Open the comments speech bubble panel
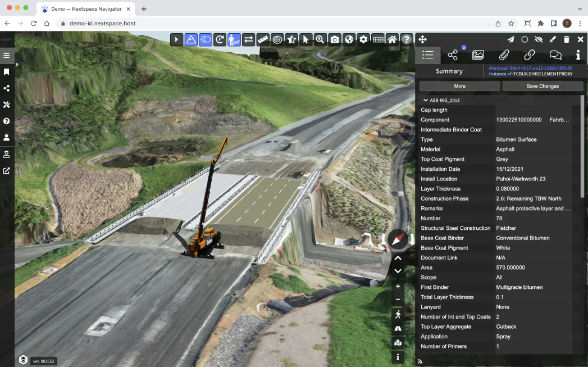This screenshot has width=588, height=367. point(555,55)
